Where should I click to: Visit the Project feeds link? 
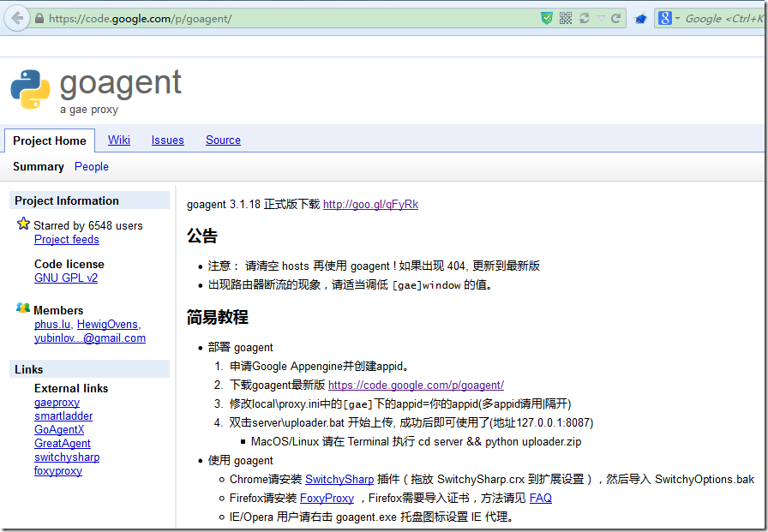coord(66,239)
